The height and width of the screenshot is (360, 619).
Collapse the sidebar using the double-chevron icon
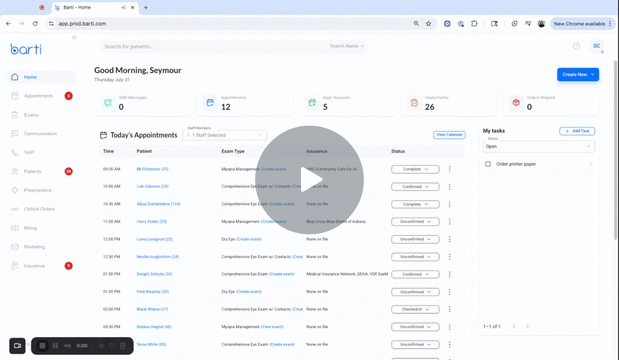pyautogui.click(x=74, y=38)
